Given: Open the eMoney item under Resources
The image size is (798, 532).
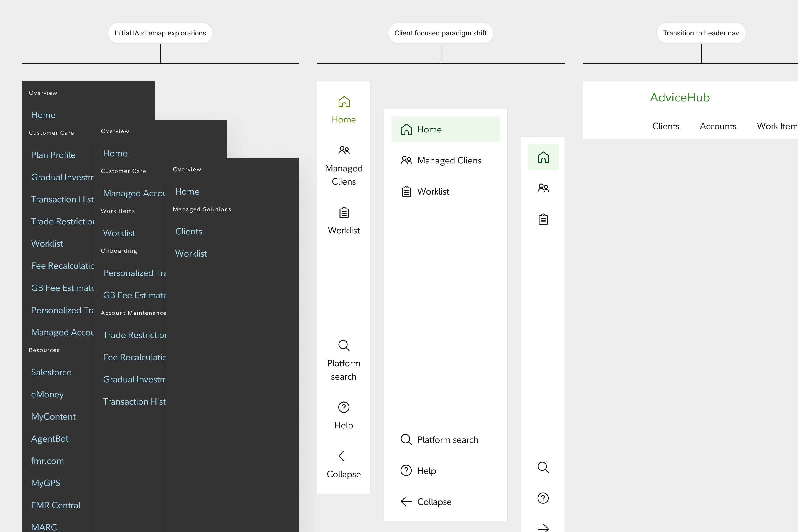Looking at the screenshot, I should (x=47, y=394).
